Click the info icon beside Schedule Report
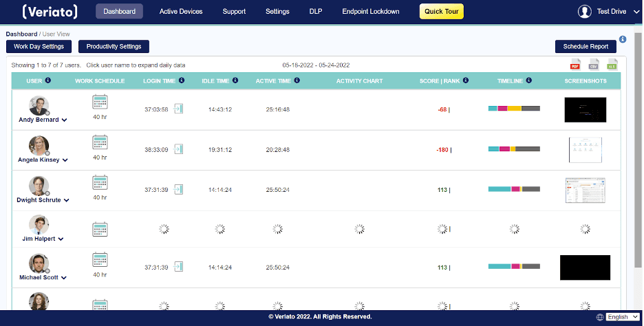The width and height of the screenshot is (644, 326). click(623, 40)
